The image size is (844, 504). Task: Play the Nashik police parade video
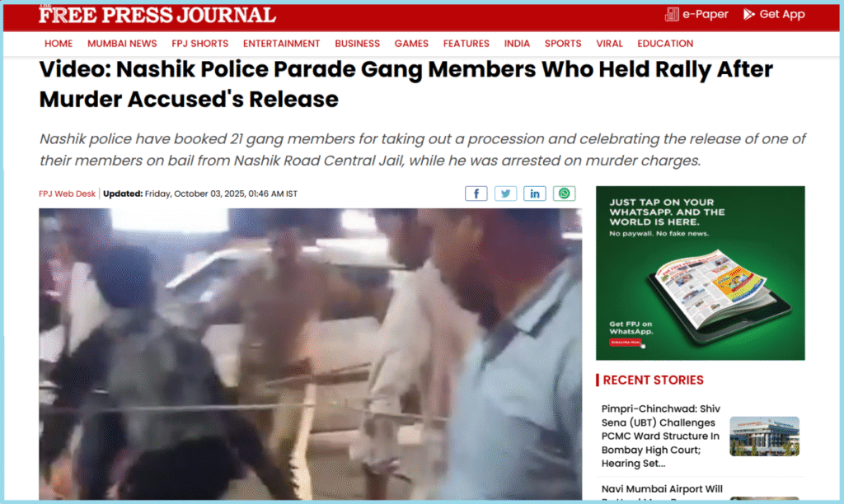310,354
